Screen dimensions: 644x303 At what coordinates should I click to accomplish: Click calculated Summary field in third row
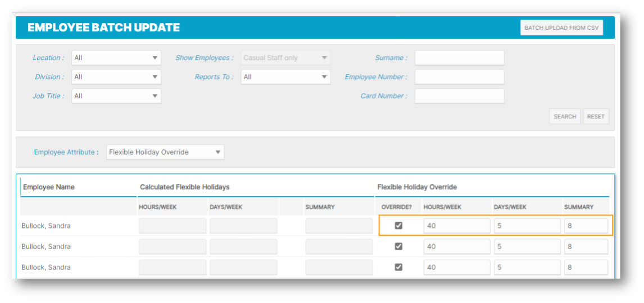(x=339, y=267)
